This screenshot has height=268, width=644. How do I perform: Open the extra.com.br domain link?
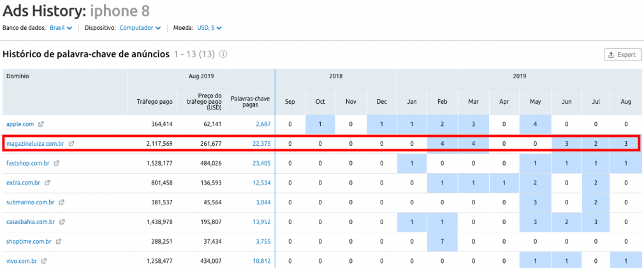24,183
